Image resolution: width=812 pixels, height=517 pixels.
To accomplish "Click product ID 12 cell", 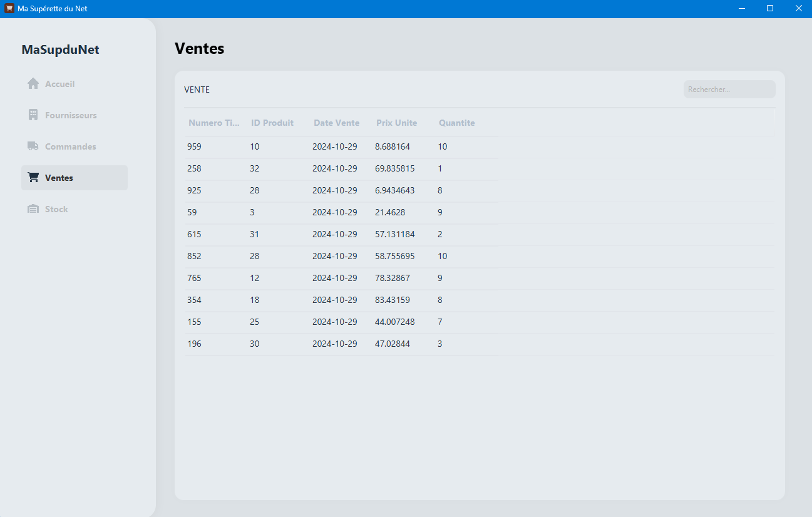I will pyautogui.click(x=279, y=278).
